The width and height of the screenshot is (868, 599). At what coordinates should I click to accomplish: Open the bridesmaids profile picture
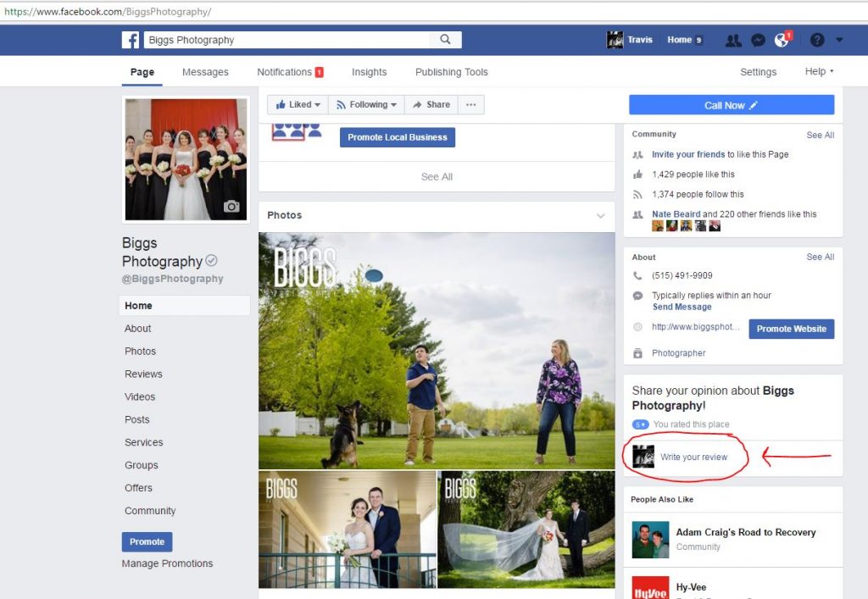click(x=186, y=159)
